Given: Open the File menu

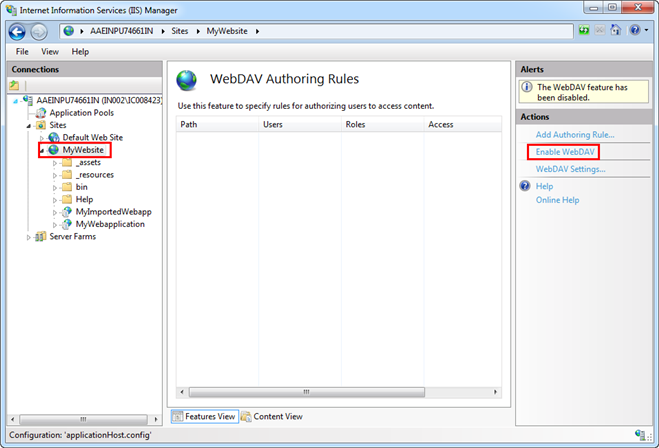Looking at the screenshot, I should coord(22,51).
